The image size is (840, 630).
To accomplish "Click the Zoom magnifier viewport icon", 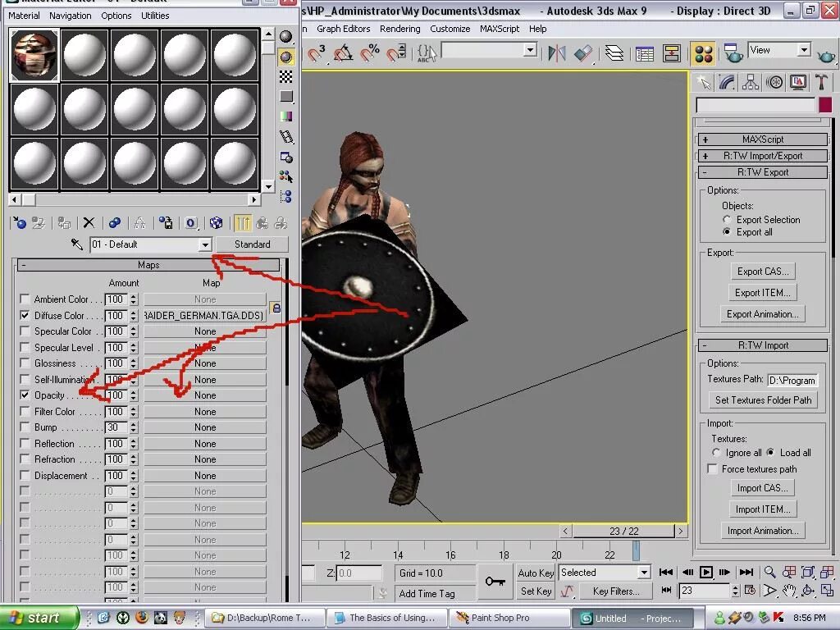I will (x=769, y=572).
